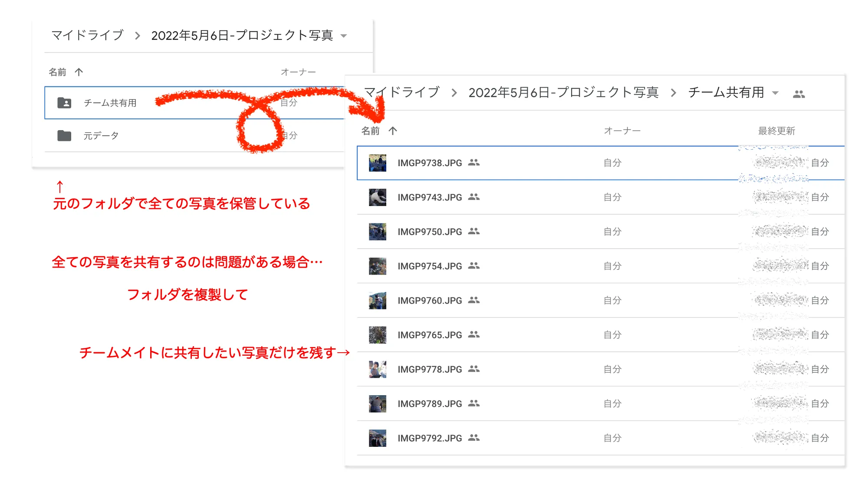868x488 pixels.
Task: Click the shared icon next to IMGP9789.JPG
Action: click(474, 403)
